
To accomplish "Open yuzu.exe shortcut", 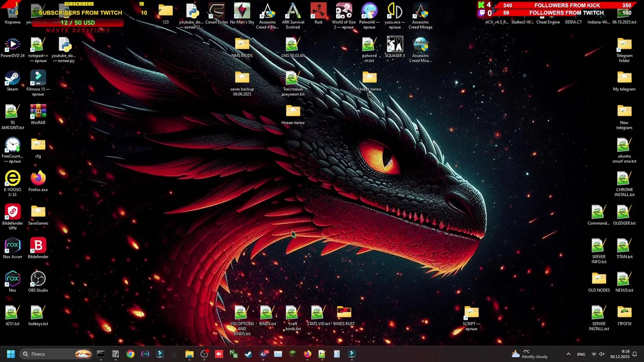I will point(395,16).
